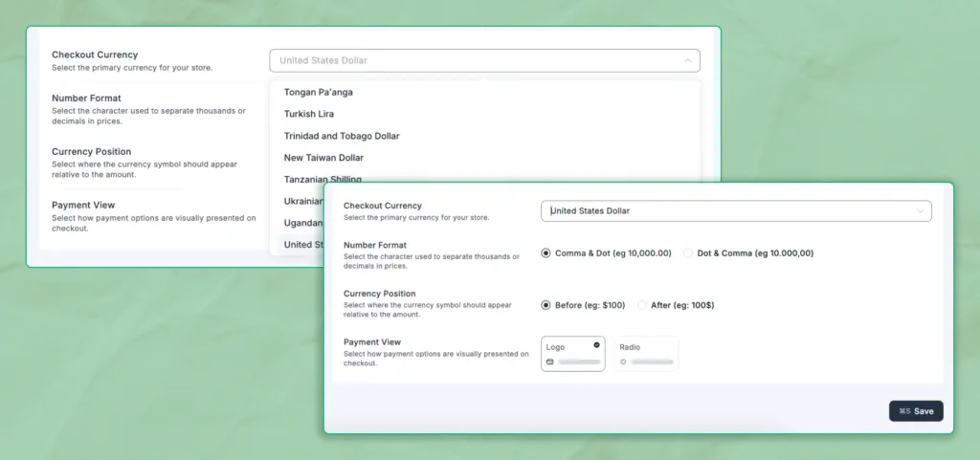Pick Turkish Lira from currency list

pyautogui.click(x=309, y=114)
